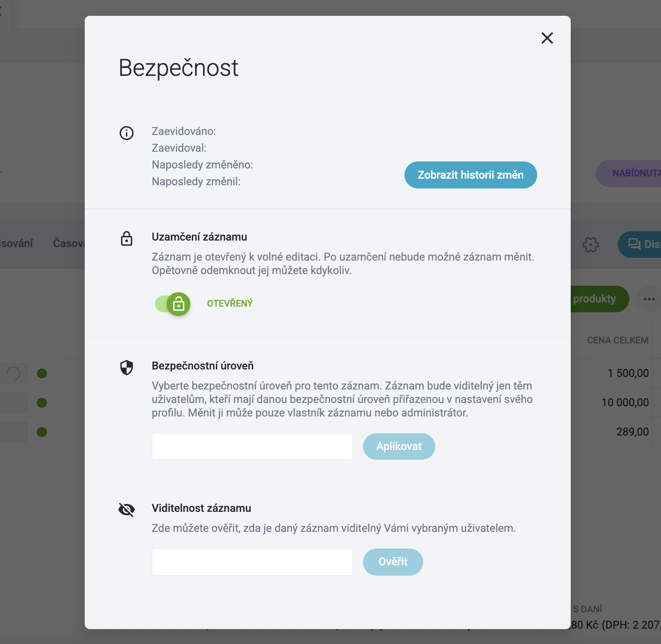Toggle the record lock switch
The width and height of the screenshot is (661, 644).
tap(173, 304)
